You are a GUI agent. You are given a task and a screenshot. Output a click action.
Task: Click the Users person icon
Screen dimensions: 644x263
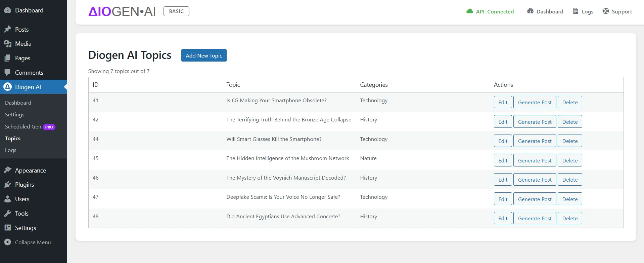[x=8, y=199]
